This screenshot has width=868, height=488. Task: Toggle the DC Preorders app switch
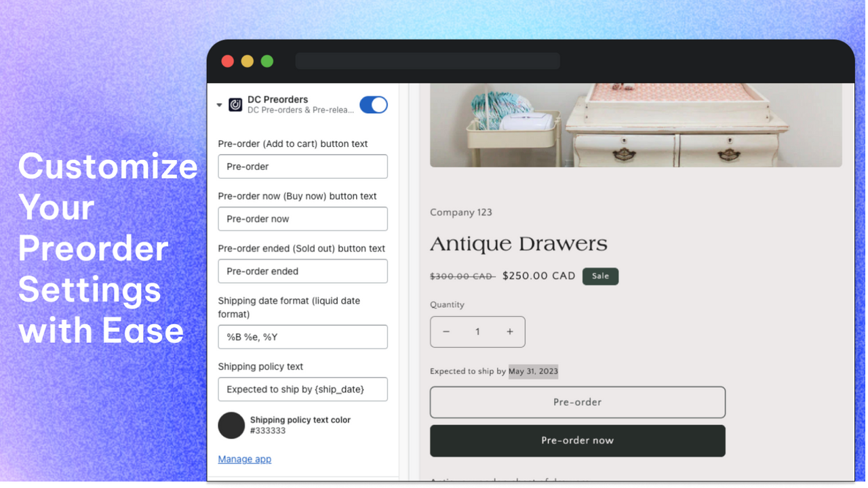[374, 104]
